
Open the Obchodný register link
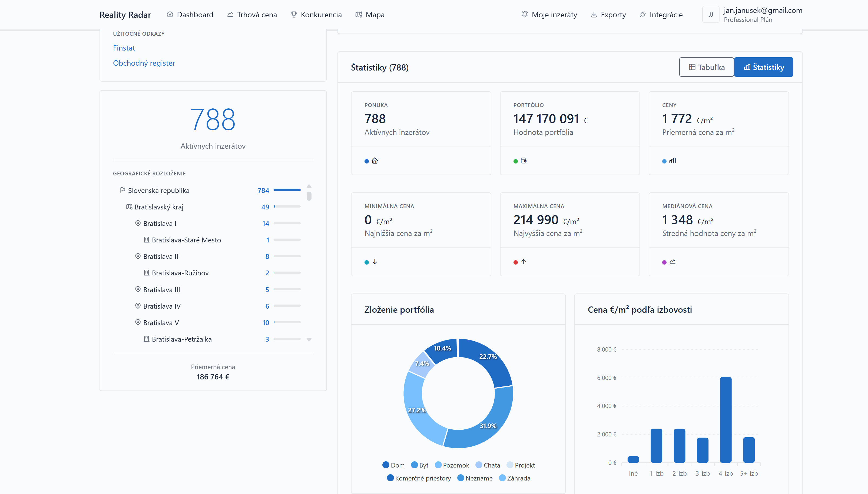(x=144, y=63)
